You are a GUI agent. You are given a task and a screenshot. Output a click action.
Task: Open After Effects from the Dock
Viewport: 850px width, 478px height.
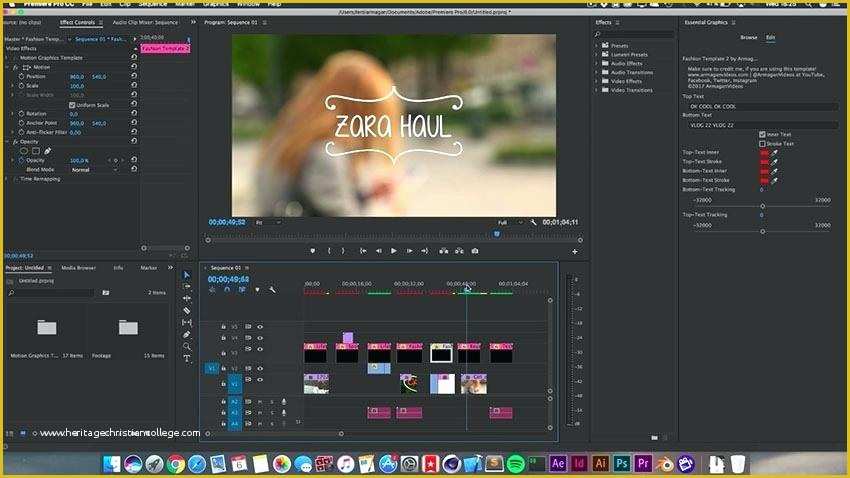(x=558, y=463)
